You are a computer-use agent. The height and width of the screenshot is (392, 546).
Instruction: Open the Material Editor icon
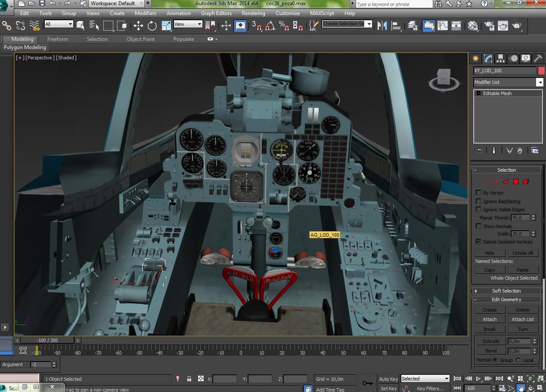pos(473,26)
